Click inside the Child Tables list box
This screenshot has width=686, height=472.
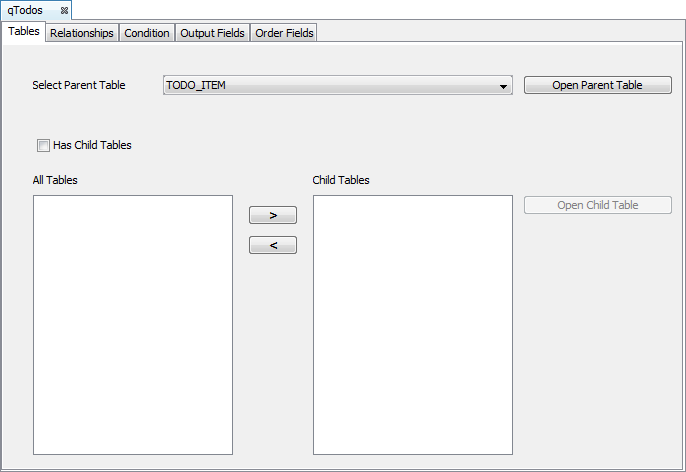[412, 324]
